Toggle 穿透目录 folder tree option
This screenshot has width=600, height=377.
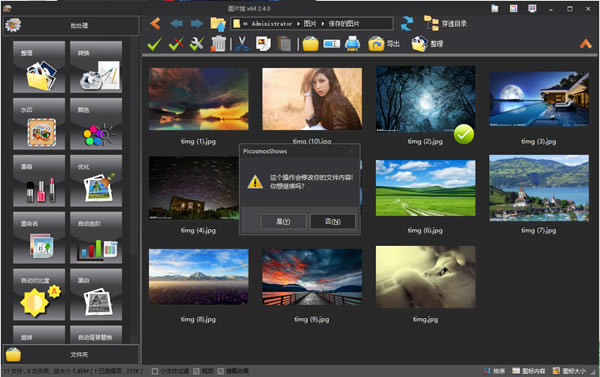(445, 24)
